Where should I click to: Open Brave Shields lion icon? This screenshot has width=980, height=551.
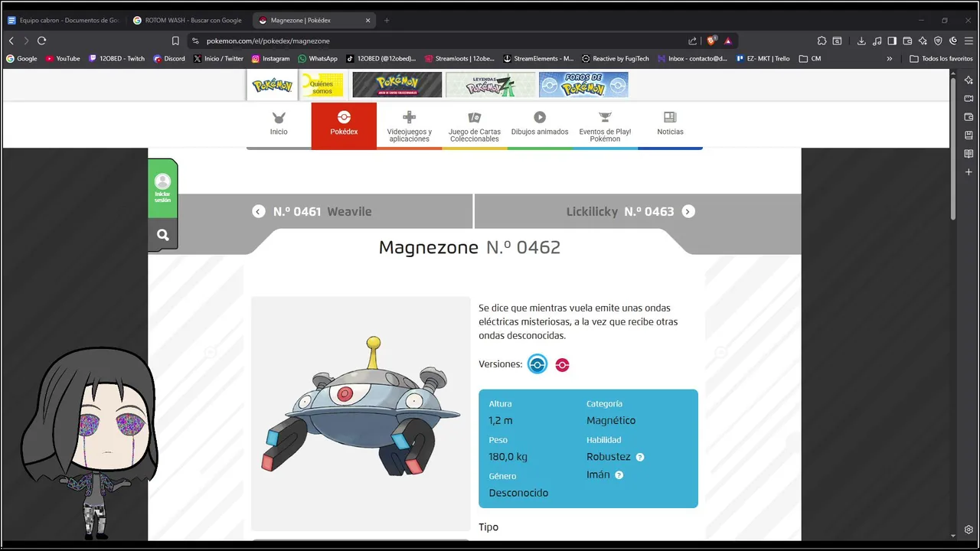tap(711, 41)
